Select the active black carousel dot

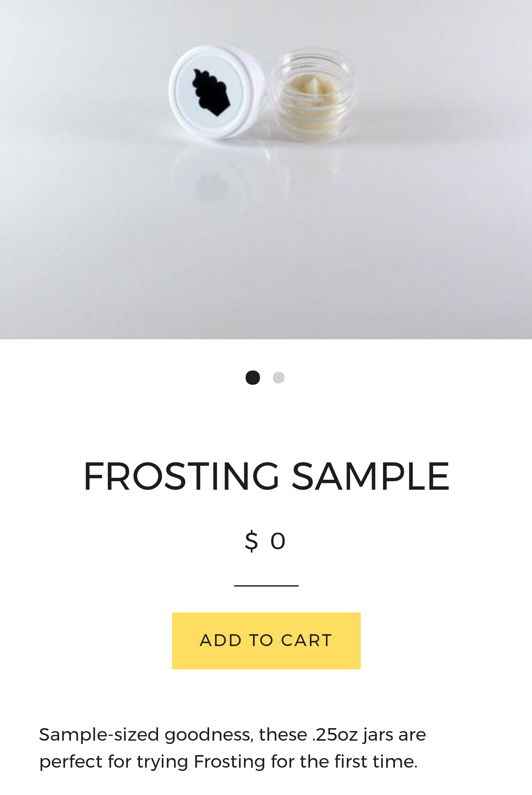[253, 377]
